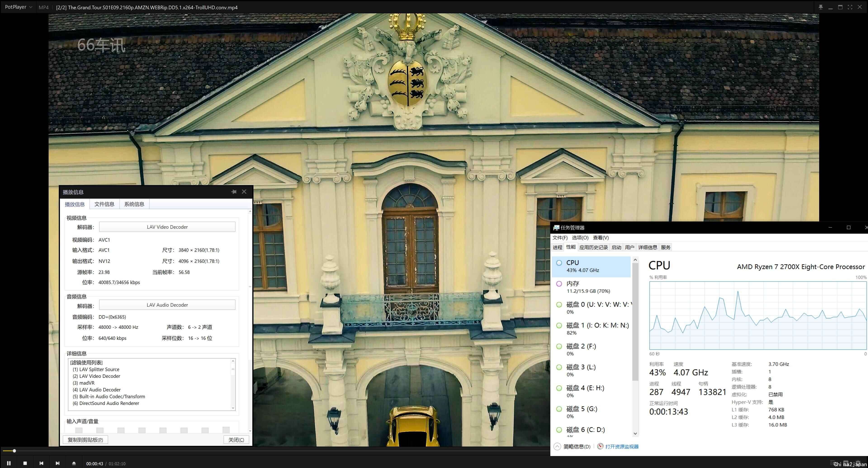Select 性能 tab in Task Manager
This screenshot has width=868, height=468.
click(x=571, y=247)
